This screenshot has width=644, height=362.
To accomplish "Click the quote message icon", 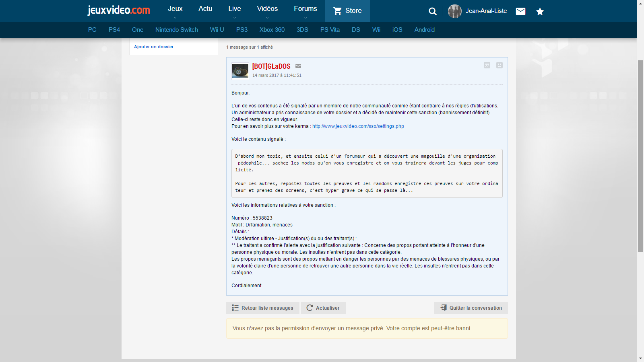I will (487, 65).
